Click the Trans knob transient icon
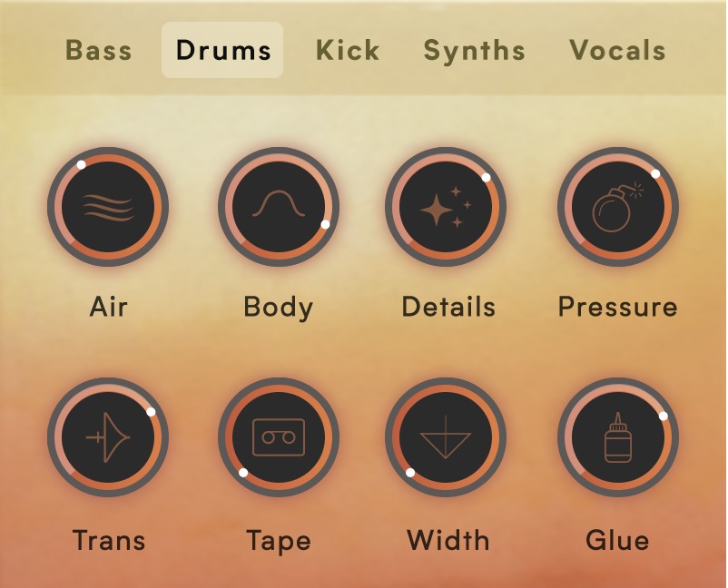 tap(108, 437)
